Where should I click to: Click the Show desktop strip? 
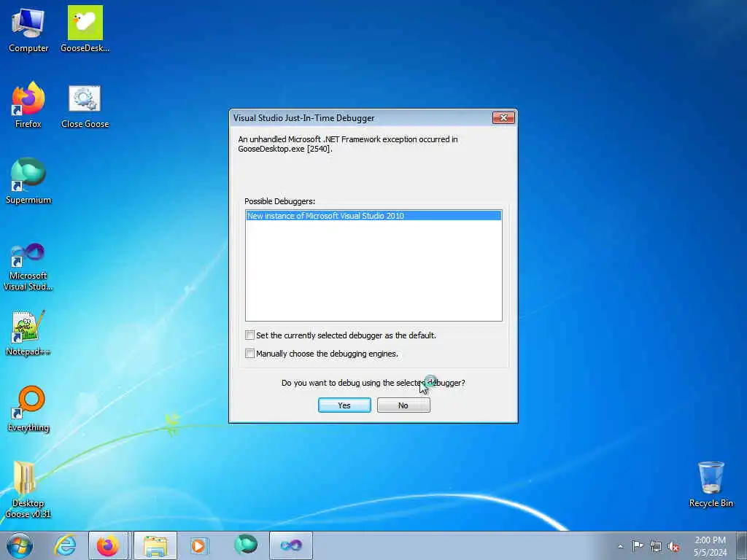[742, 545]
